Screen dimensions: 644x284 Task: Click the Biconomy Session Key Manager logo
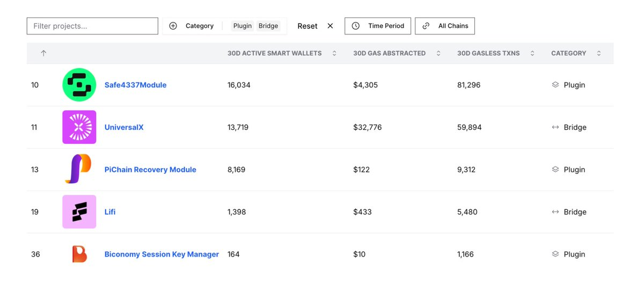(x=79, y=254)
